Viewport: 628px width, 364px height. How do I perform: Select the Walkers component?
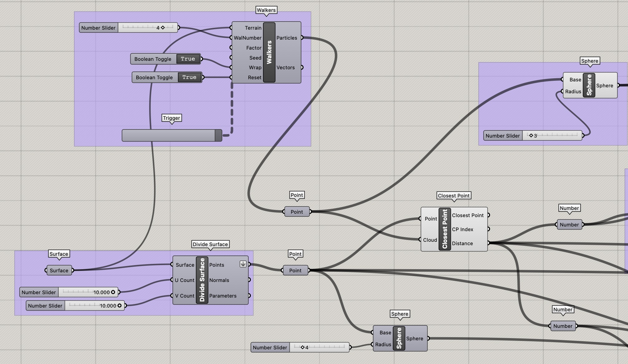269,51
